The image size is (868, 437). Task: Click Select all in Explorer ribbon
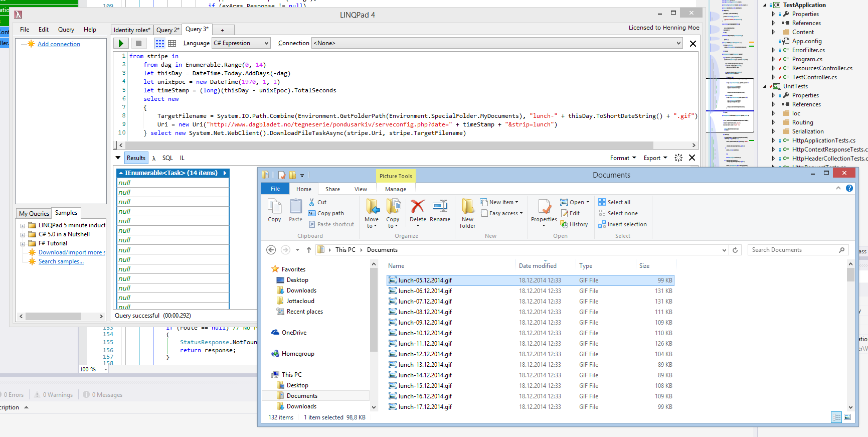pos(614,202)
